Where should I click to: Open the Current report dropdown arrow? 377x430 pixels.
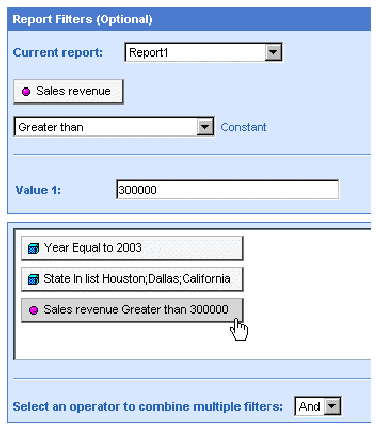273,52
